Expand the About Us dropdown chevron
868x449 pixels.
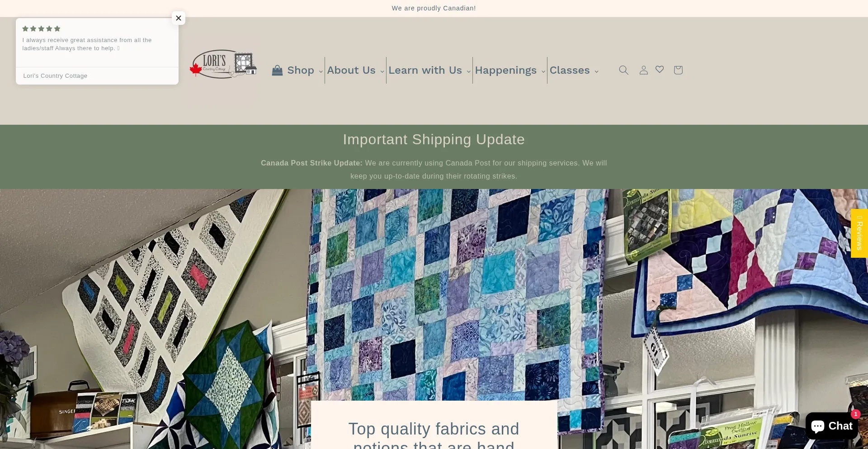tap(382, 71)
